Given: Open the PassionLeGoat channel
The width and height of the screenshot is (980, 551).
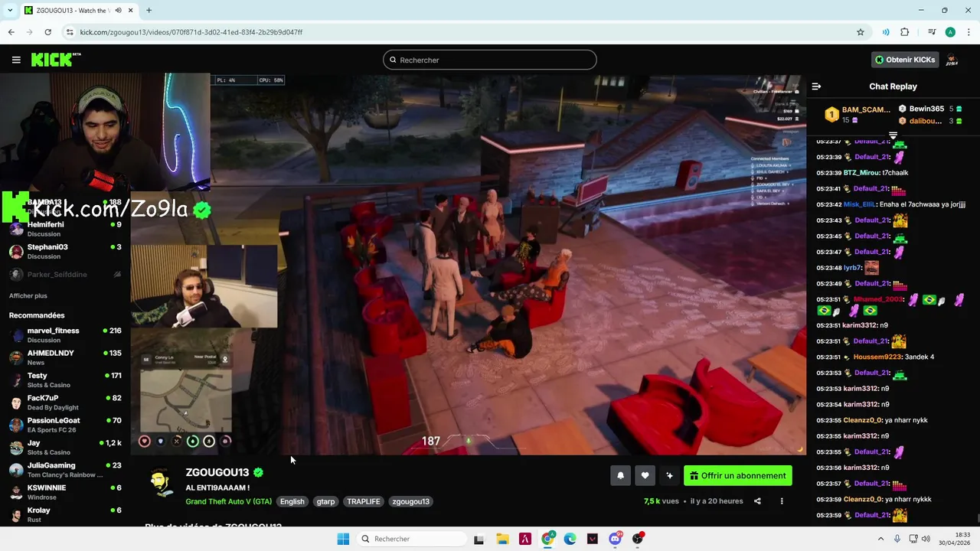Looking at the screenshot, I should click(65, 425).
